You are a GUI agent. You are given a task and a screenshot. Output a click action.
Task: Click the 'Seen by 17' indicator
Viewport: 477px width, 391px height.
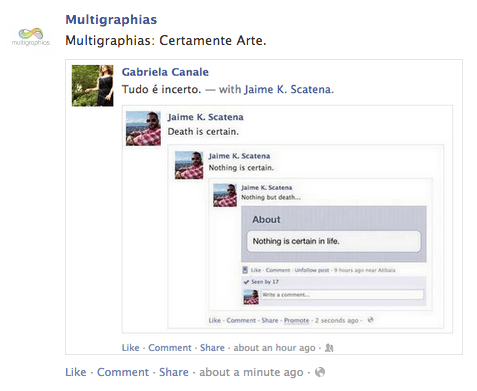pos(265,282)
